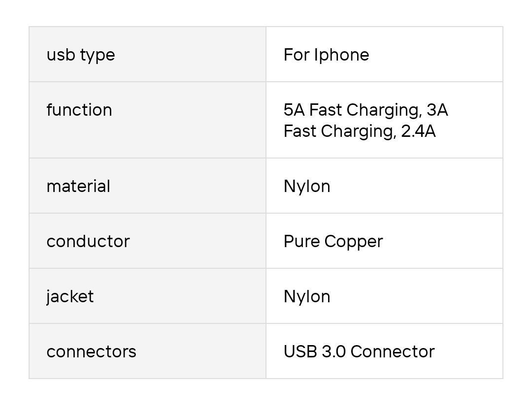Select the 'Pure Copper' value cell

coord(384,241)
